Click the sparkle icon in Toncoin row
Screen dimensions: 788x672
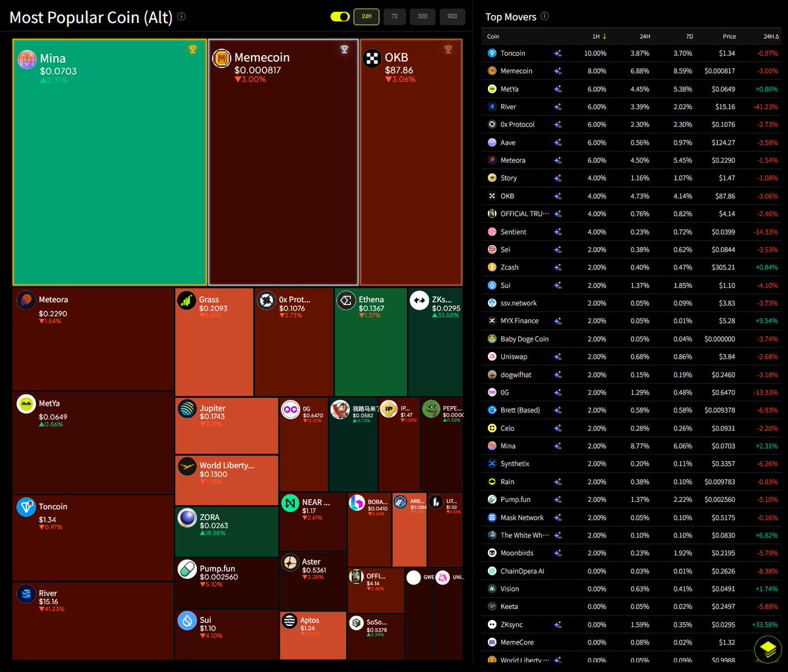[558, 53]
